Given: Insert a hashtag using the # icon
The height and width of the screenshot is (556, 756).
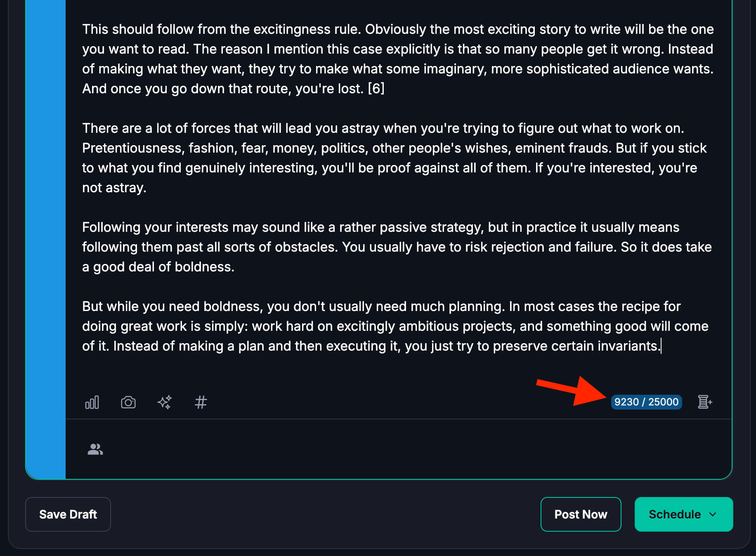Looking at the screenshot, I should click(201, 402).
